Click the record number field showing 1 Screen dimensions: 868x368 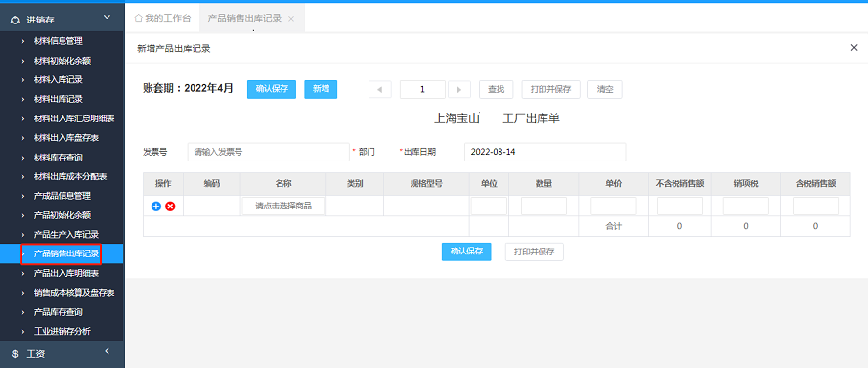[422, 89]
